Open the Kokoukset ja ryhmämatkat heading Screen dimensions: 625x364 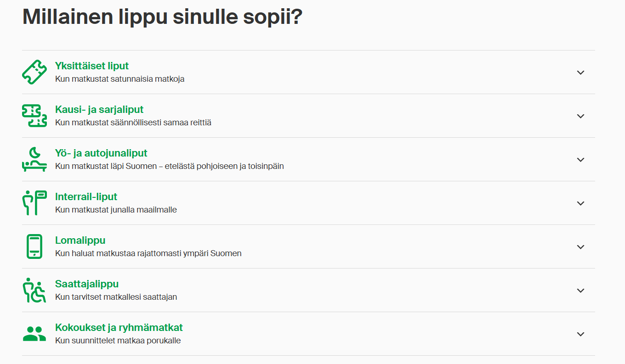[119, 328]
